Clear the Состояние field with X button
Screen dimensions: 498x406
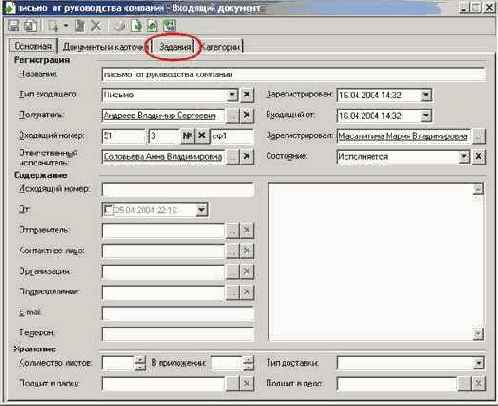pos(478,156)
